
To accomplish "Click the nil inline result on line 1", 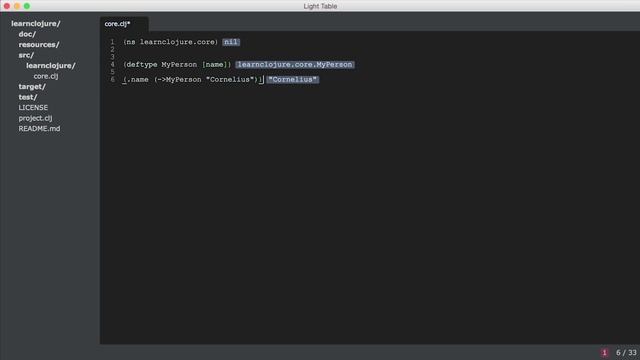I will click(x=231, y=42).
